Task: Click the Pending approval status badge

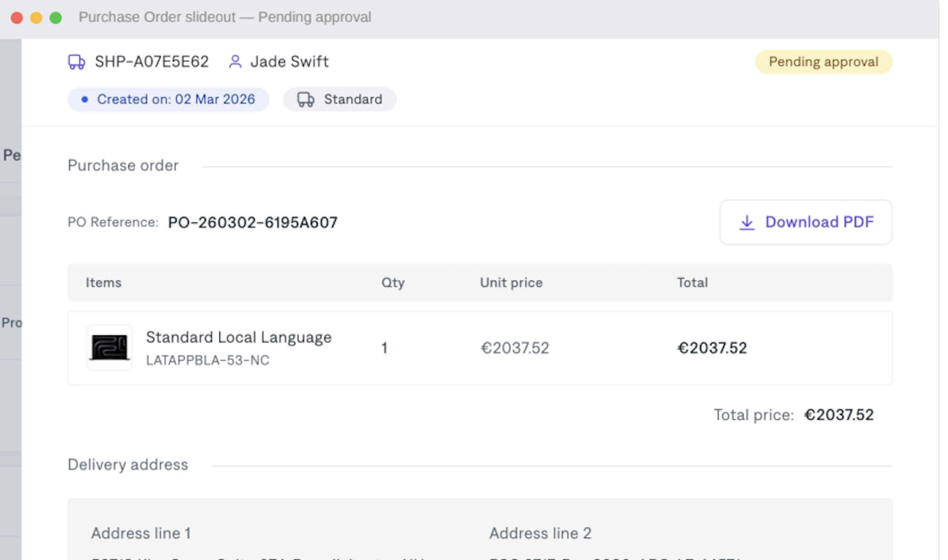Action: [823, 61]
